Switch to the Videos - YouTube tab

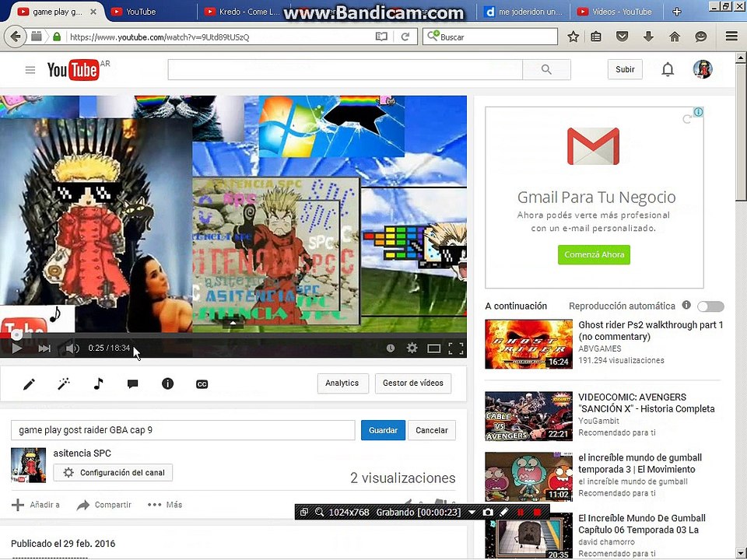pyautogui.click(x=615, y=12)
